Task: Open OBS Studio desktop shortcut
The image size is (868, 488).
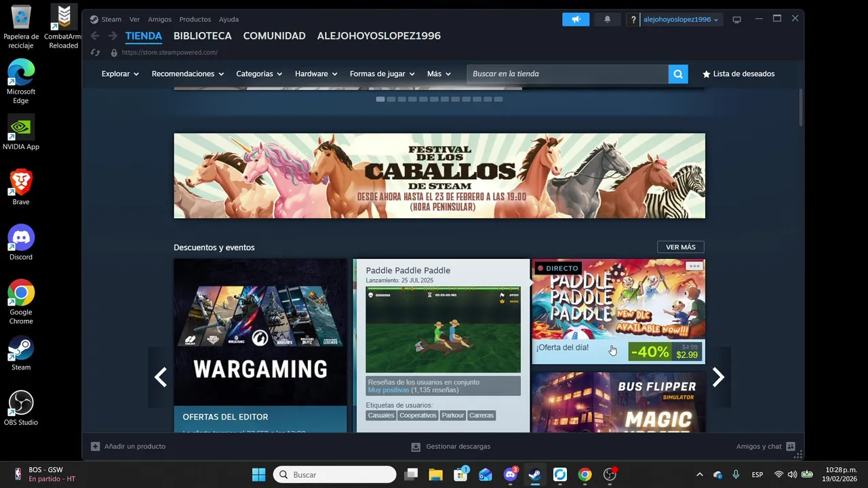Action: coord(21,408)
